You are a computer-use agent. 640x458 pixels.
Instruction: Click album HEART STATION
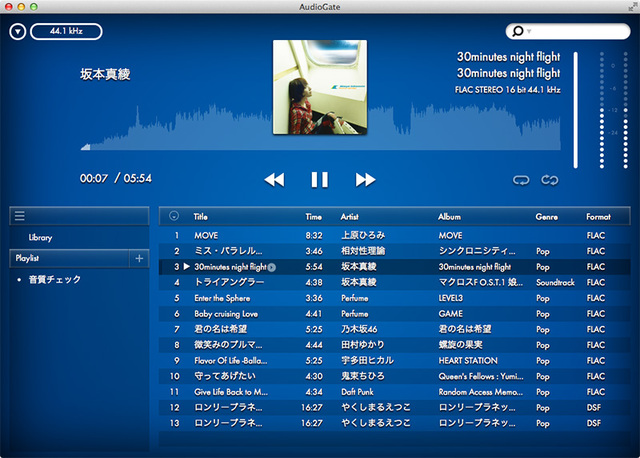coord(468,361)
